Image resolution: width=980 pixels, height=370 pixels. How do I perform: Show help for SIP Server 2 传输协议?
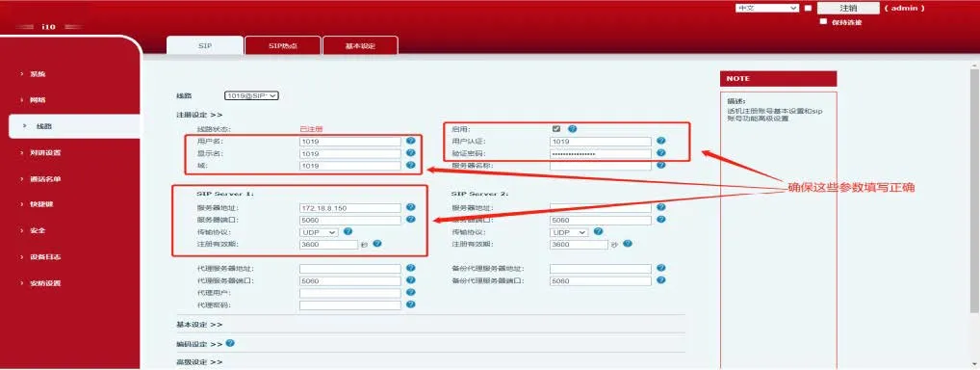[x=598, y=231]
